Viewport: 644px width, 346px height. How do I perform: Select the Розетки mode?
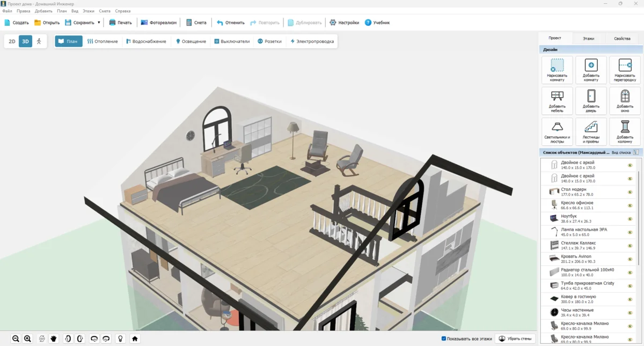269,41
